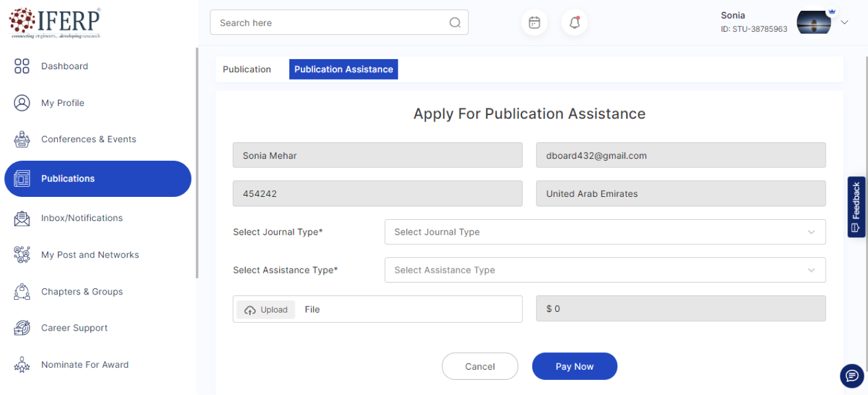Click the Cancel button
Viewport: 868px width, 395px height.
click(480, 366)
